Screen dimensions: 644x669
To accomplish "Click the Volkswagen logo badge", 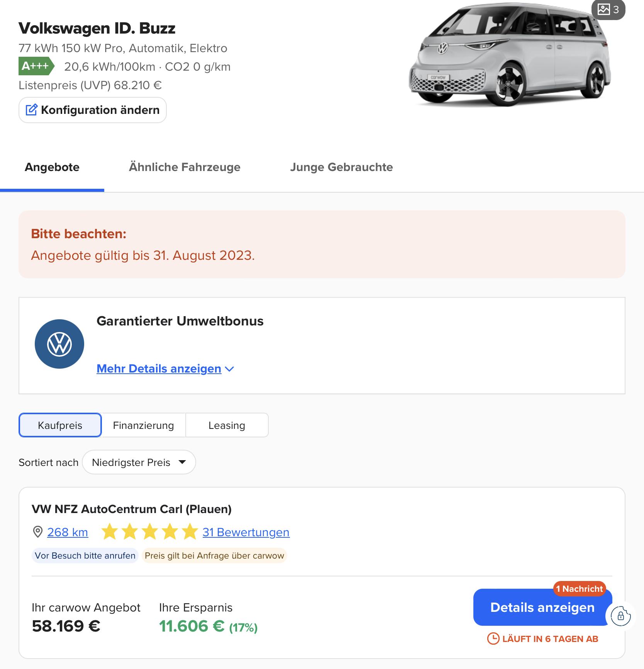I will [x=59, y=344].
